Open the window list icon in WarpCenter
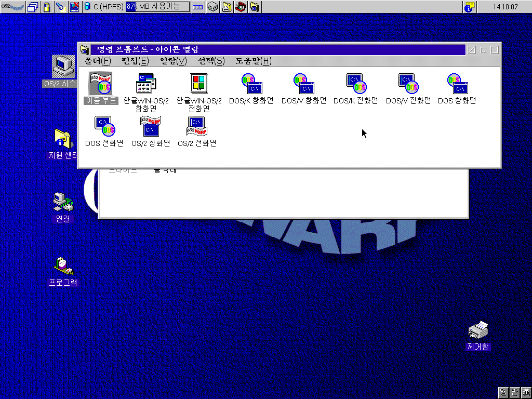Image resolution: width=532 pixels, height=399 pixels. pyautogui.click(x=33, y=7)
